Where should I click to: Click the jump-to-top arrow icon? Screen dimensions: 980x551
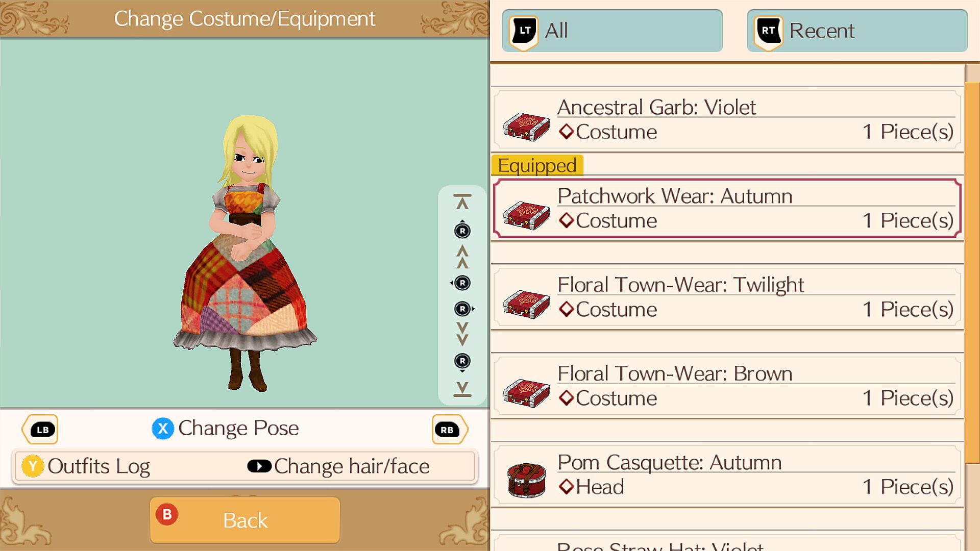tap(462, 202)
